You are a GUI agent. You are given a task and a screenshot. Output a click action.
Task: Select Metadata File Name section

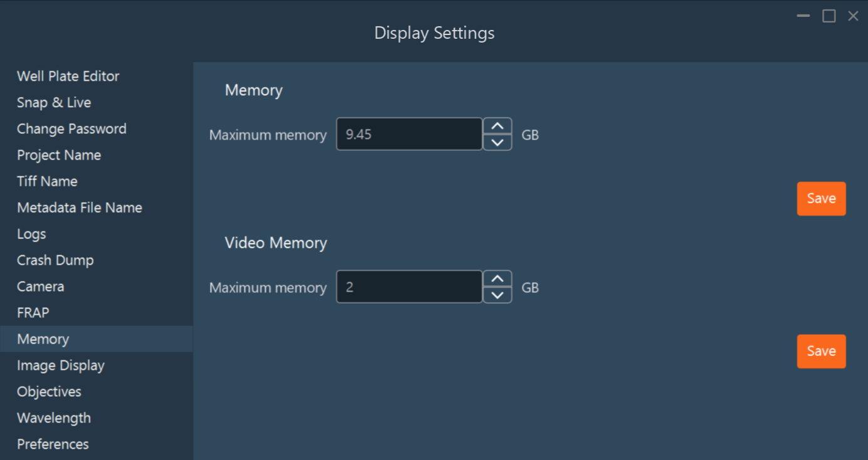point(79,207)
